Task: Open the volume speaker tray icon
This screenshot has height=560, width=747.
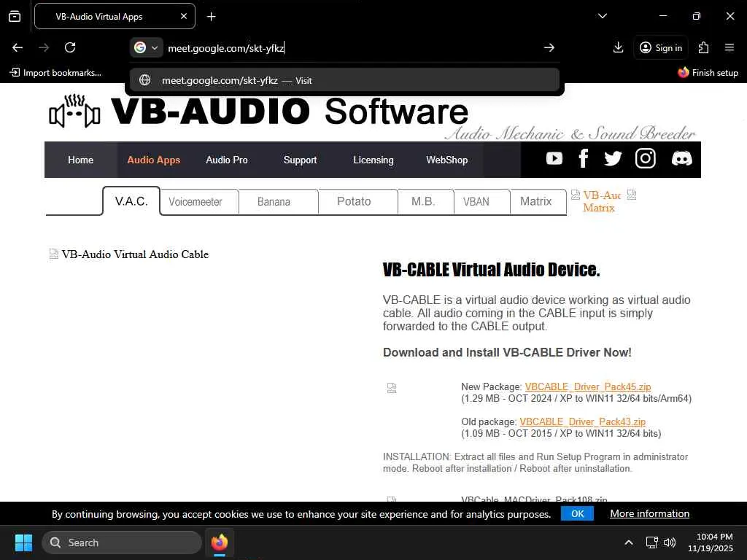Action: pos(670,542)
